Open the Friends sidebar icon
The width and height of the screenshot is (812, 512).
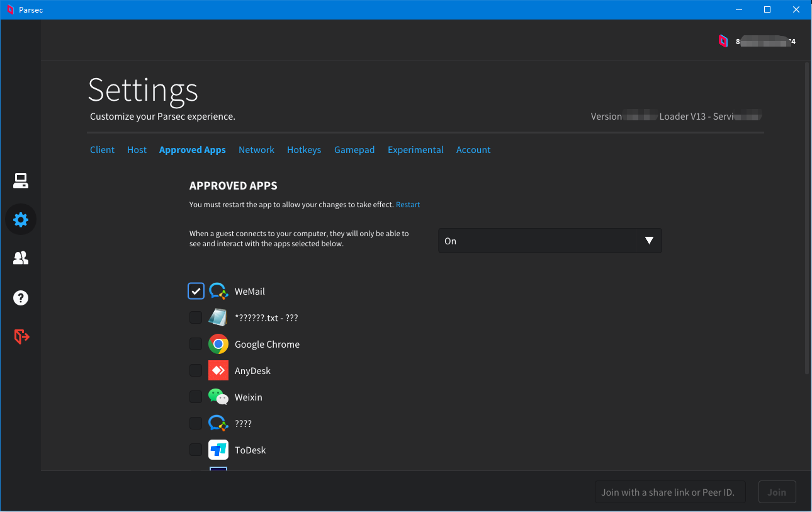21,258
